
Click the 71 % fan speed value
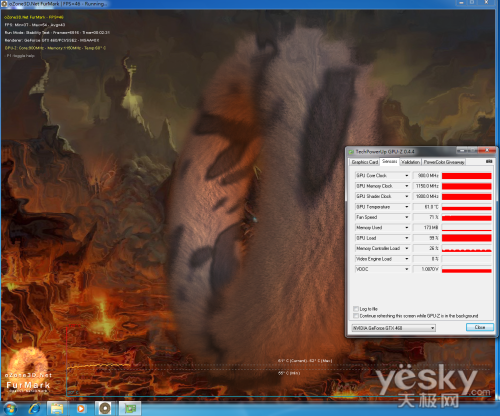click(x=427, y=217)
